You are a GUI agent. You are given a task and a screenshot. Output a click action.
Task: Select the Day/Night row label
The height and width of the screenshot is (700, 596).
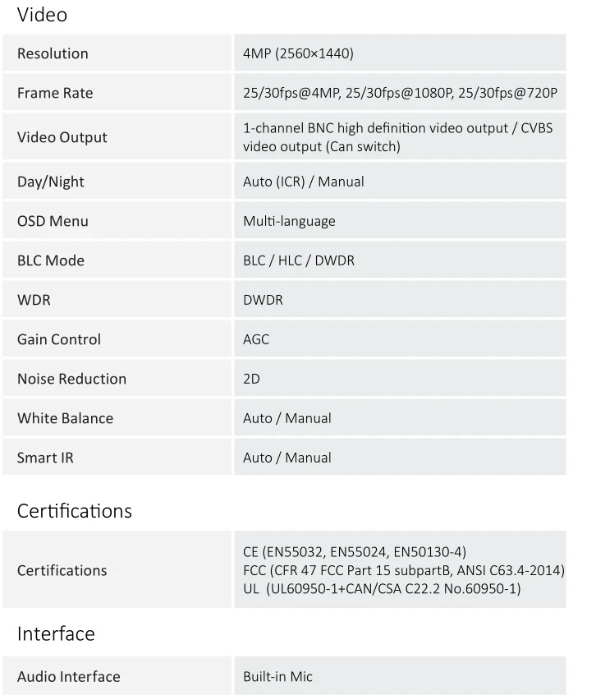coord(50,182)
